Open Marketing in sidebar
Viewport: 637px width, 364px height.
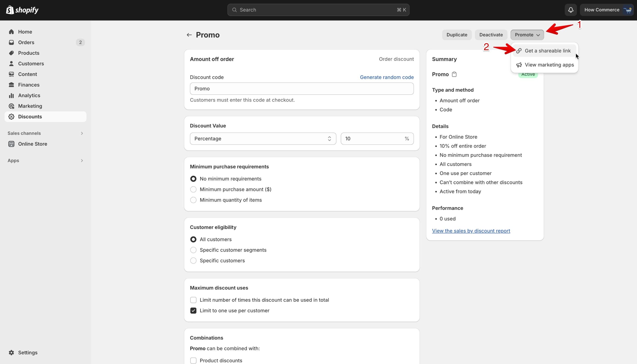[x=45, y=106]
